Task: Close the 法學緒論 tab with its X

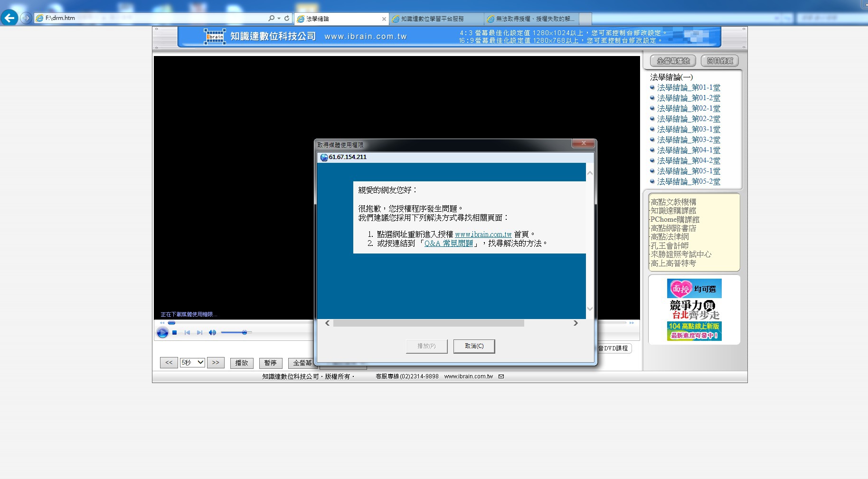Action: pyautogui.click(x=384, y=19)
